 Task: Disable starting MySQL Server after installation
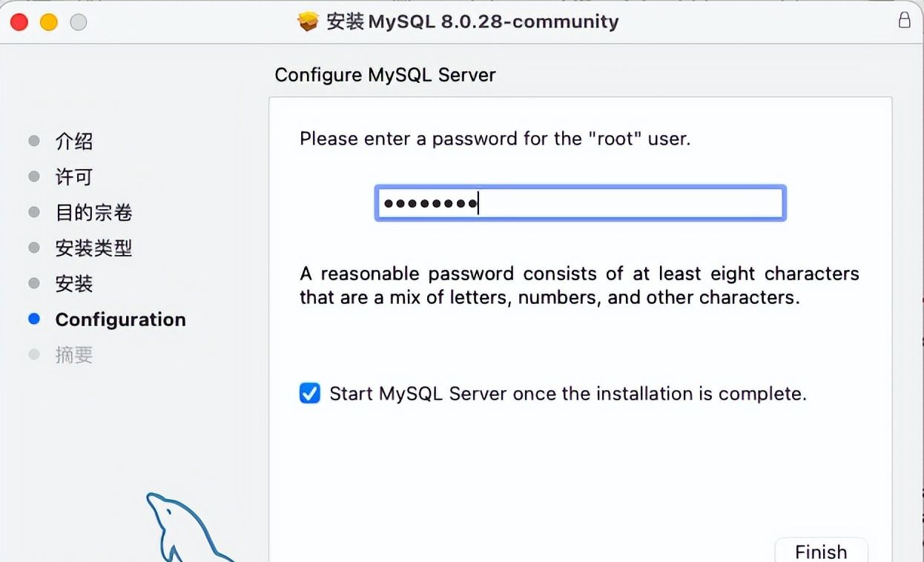pyautogui.click(x=309, y=393)
